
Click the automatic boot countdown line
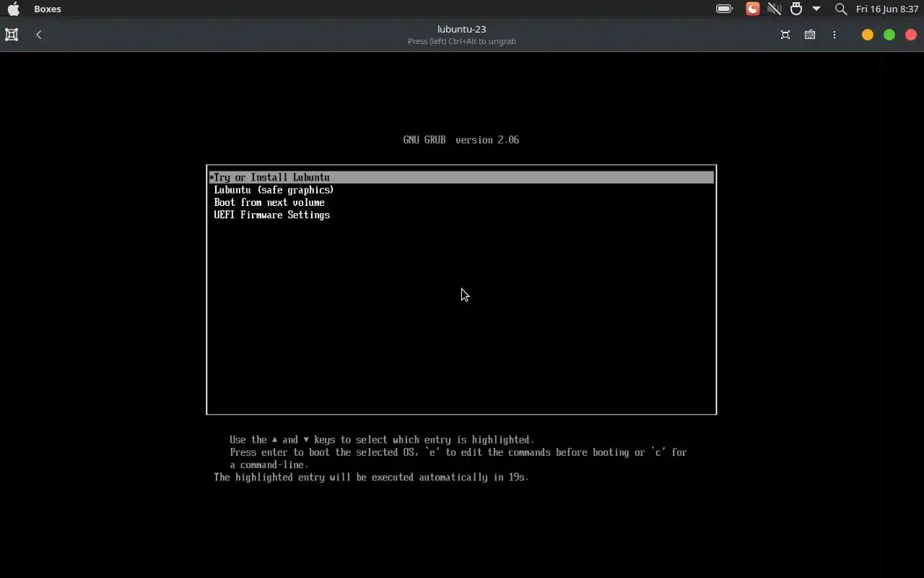click(x=372, y=478)
